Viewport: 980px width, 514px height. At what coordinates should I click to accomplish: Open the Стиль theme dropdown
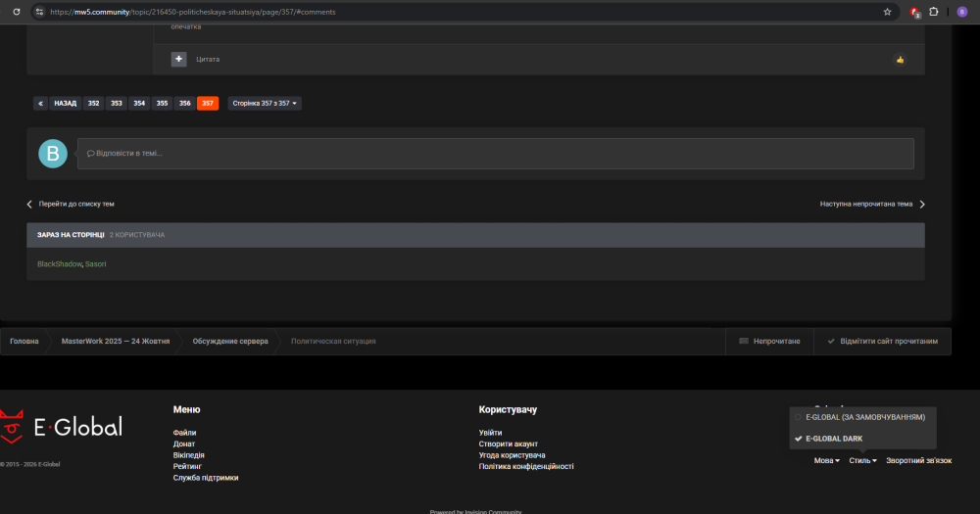click(x=862, y=460)
